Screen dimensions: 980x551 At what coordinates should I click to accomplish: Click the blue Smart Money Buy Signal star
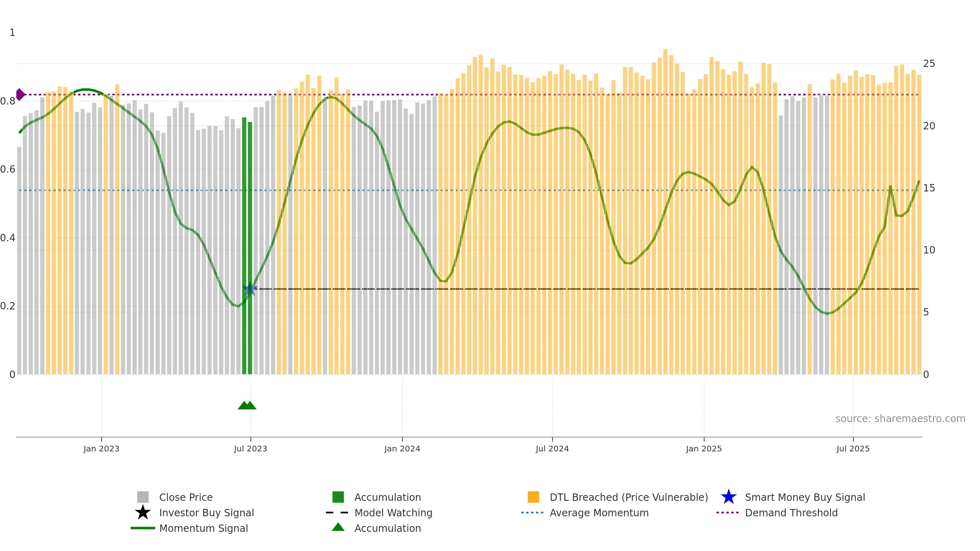tap(728, 497)
